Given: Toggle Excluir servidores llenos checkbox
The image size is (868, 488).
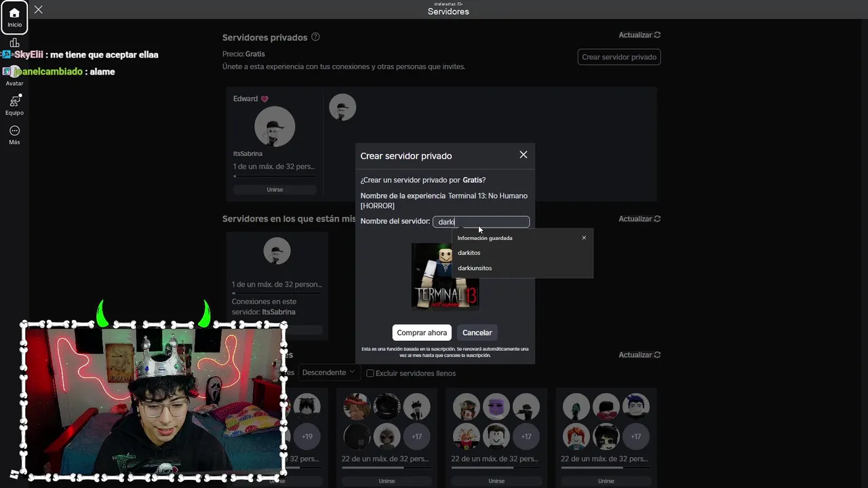Looking at the screenshot, I should (370, 373).
